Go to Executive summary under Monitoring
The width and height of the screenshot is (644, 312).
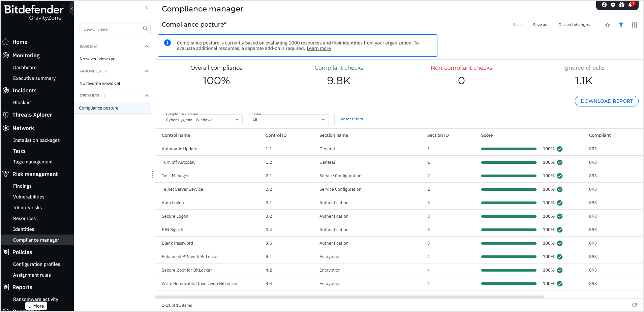34,78
